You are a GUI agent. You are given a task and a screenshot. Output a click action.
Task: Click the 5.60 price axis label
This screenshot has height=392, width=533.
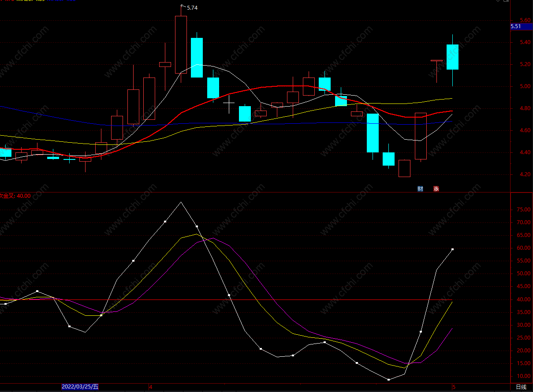click(525, 20)
